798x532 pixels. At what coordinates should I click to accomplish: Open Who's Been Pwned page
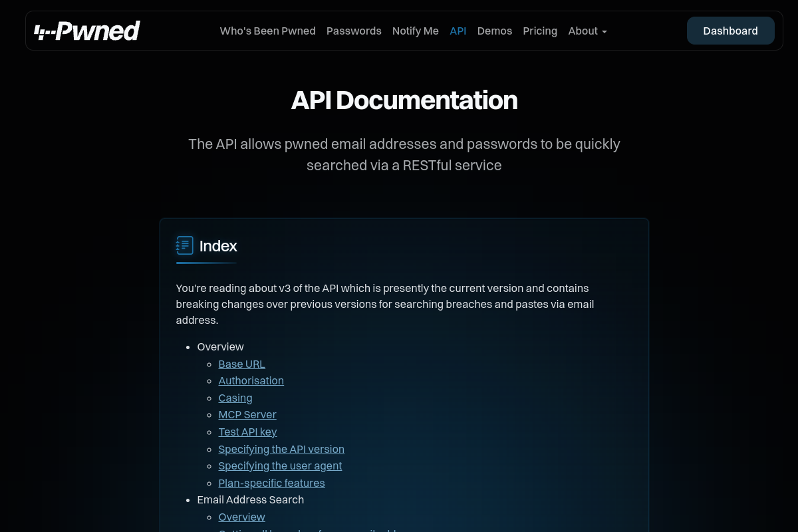click(x=268, y=31)
